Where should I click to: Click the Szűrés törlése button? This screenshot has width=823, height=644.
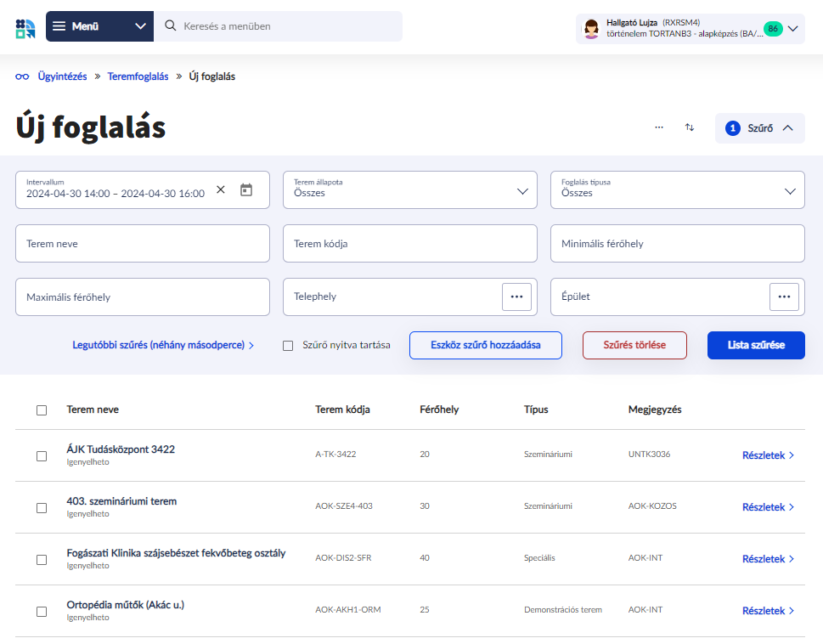634,346
